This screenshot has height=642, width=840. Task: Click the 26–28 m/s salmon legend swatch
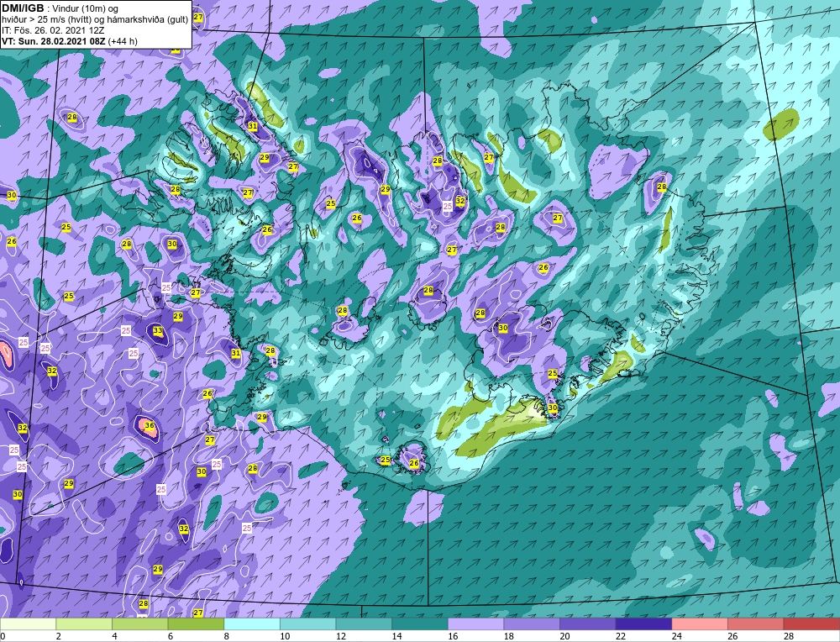pyautogui.click(x=756, y=624)
